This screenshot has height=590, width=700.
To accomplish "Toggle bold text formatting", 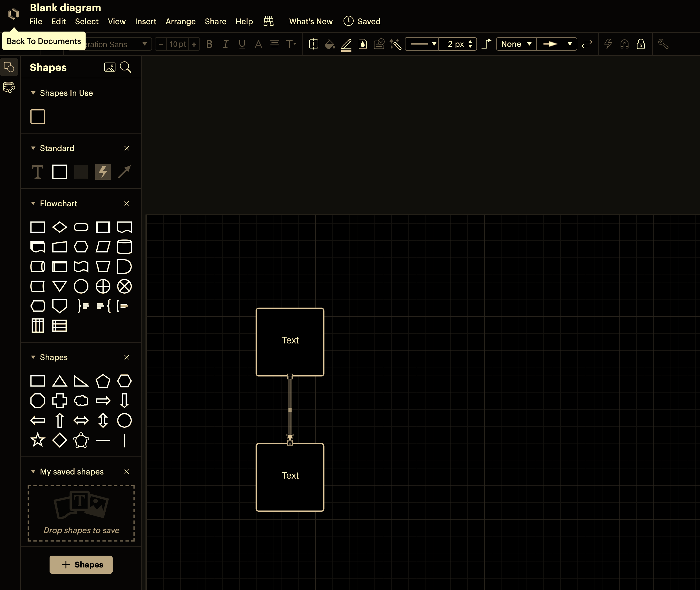I will tap(209, 44).
